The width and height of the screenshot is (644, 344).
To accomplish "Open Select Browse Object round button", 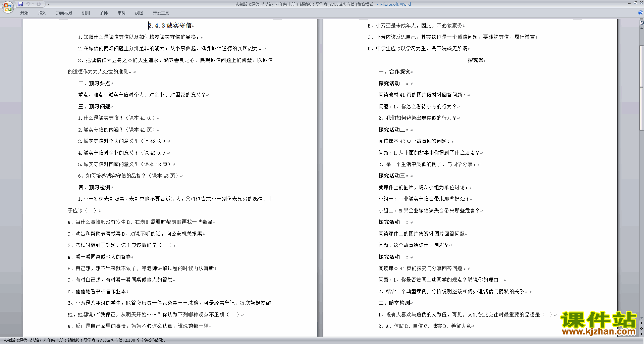I will point(642,329).
